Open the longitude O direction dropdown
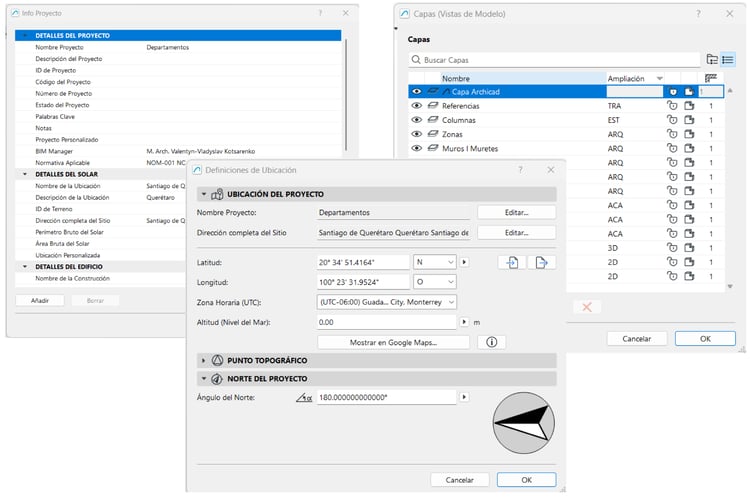 [x=435, y=282]
